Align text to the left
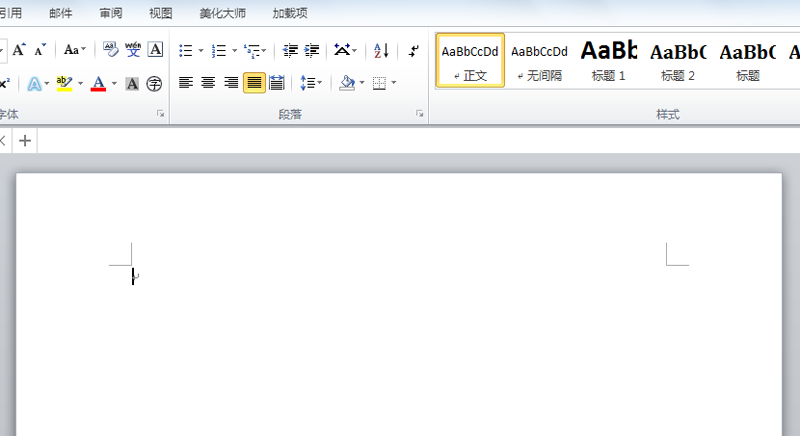This screenshot has height=436, width=800. point(186,83)
